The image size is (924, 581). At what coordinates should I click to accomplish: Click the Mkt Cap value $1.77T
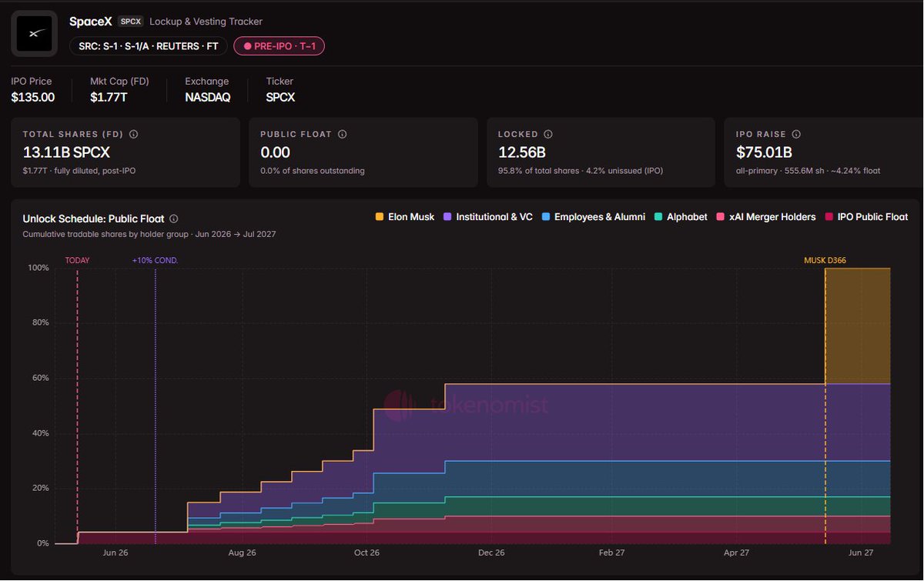pos(109,97)
